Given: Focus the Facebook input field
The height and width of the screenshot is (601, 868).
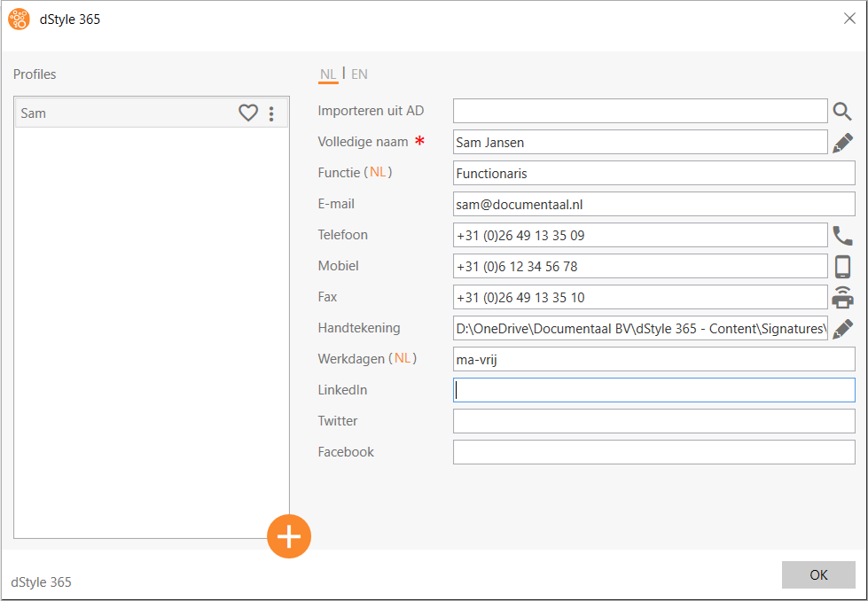Looking at the screenshot, I should (x=653, y=452).
